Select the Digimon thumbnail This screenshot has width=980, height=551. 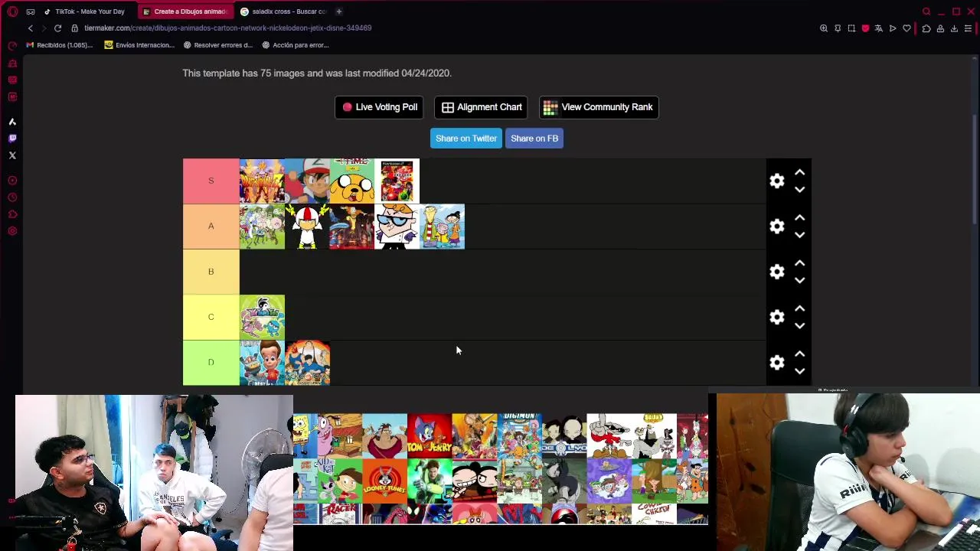(519, 435)
